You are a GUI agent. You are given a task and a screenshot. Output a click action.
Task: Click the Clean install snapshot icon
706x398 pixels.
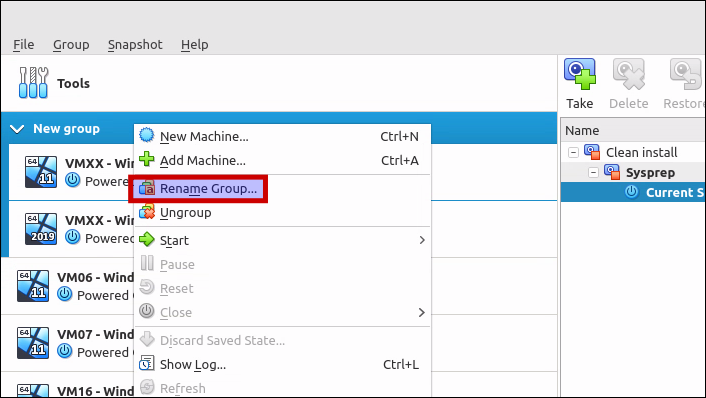point(592,152)
